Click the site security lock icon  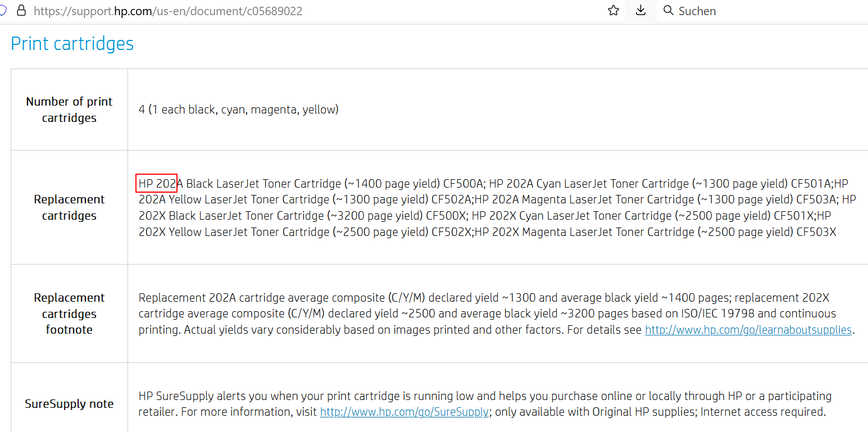coord(21,11)
